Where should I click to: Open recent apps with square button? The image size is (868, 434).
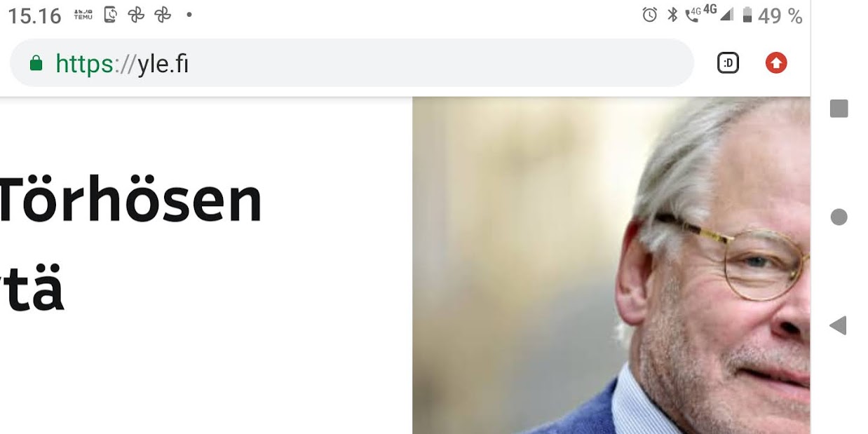(x=839, y=109)
